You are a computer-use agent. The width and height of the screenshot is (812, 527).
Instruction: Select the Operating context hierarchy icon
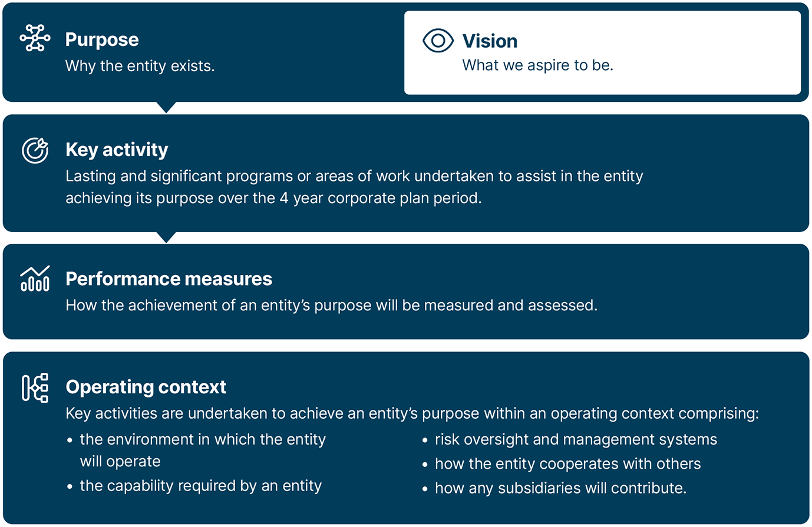pos(35,387)
